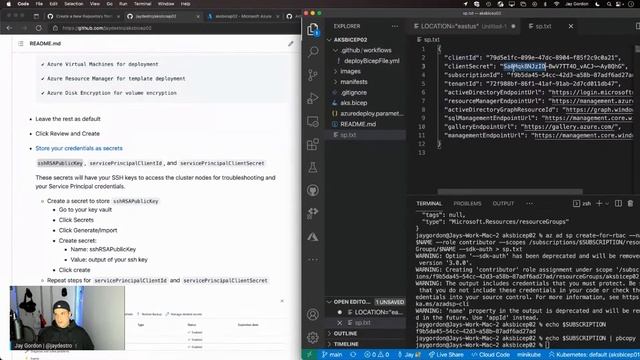Open the Source Control view
Image resolution: width=640 pixels, height=360 pixels.
[x=313, y=75]
